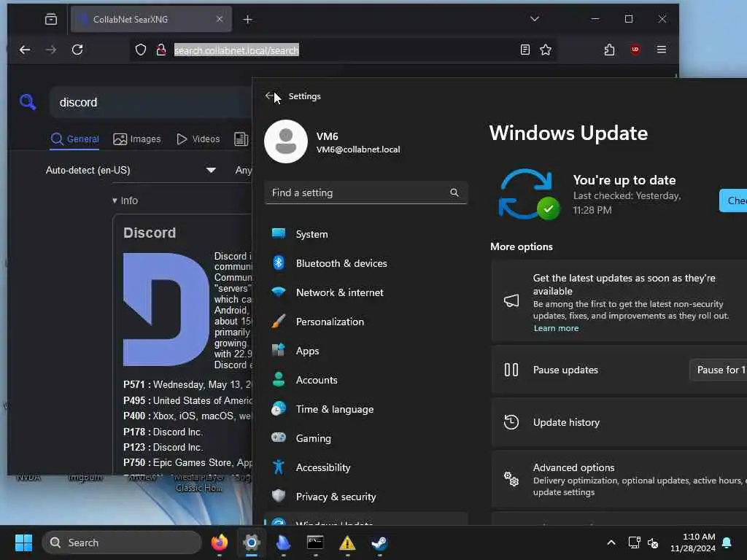Open the Firefox hamburger menu
The height and width of the screenshot is (560, 747).
point(661,50)
